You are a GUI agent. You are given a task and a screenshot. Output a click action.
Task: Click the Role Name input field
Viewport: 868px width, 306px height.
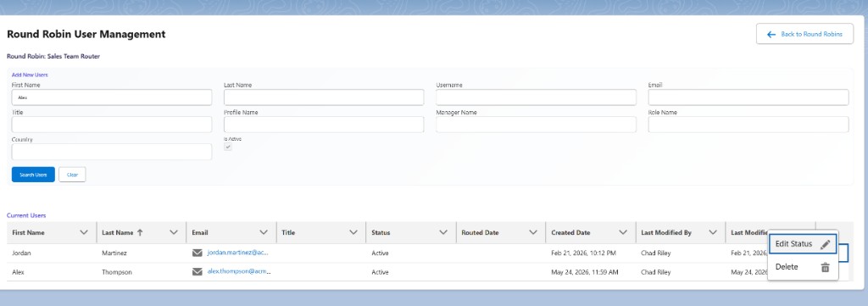pyautogui.click(x=748, y=125)
